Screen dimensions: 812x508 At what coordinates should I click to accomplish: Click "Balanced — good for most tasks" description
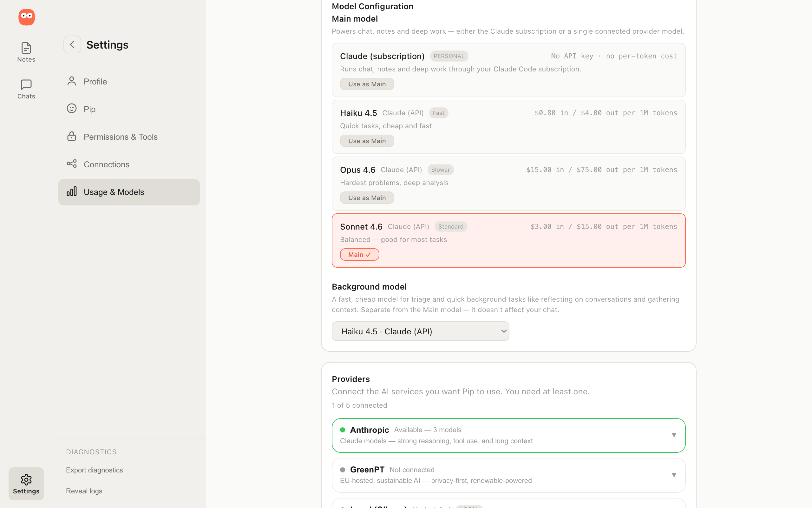coord(393,239)
